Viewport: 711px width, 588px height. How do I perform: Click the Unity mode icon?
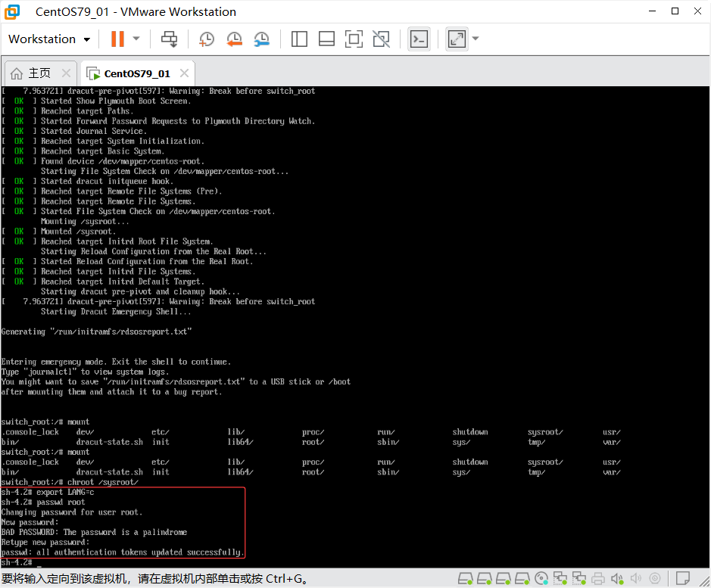click(382, 39)
